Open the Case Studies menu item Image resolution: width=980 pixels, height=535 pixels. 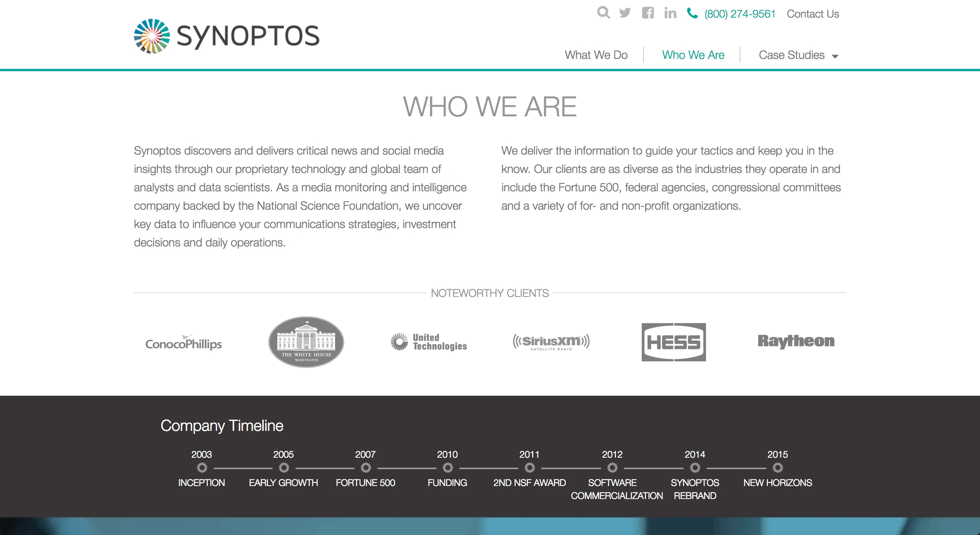coord(791,55)
